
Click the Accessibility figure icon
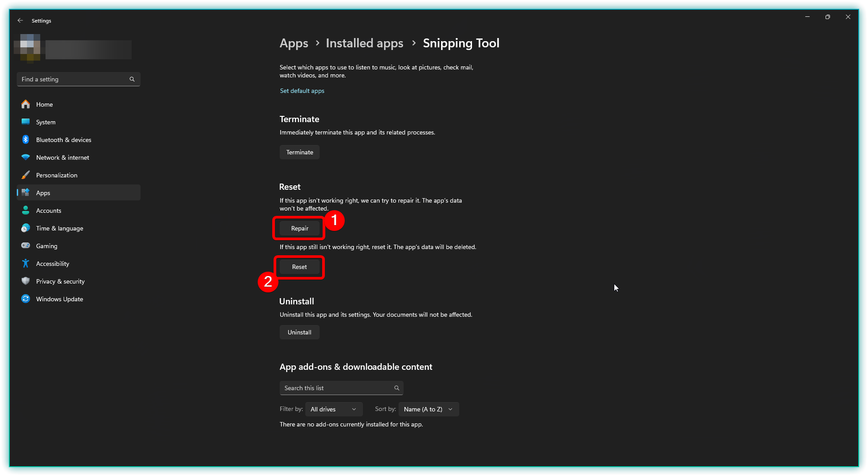[26, 264]
